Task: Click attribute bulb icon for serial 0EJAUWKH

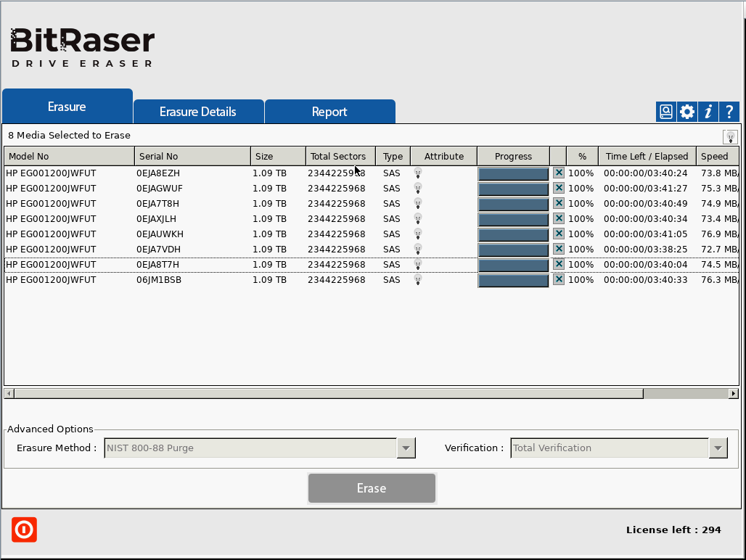Action: tap(418, 234)
